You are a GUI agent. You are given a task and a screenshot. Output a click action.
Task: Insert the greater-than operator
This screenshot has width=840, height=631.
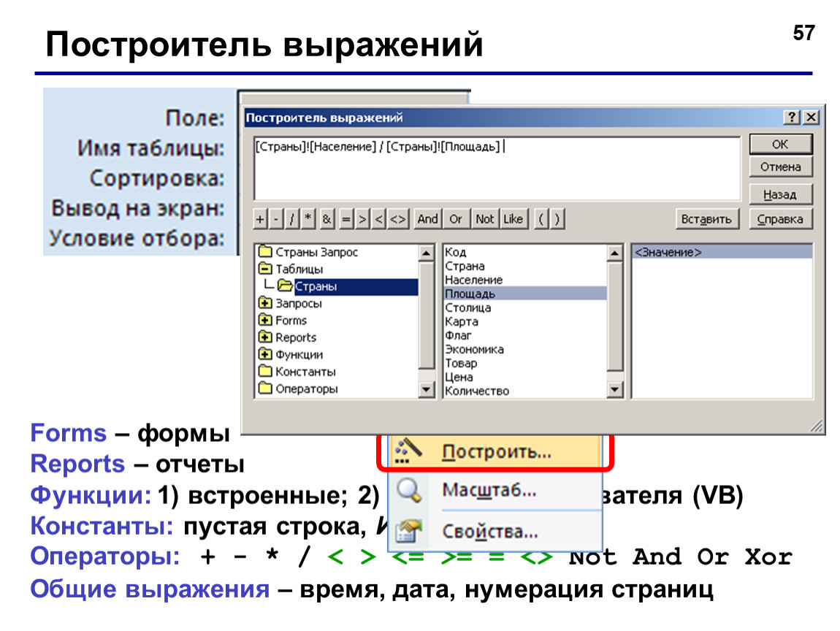363,219
